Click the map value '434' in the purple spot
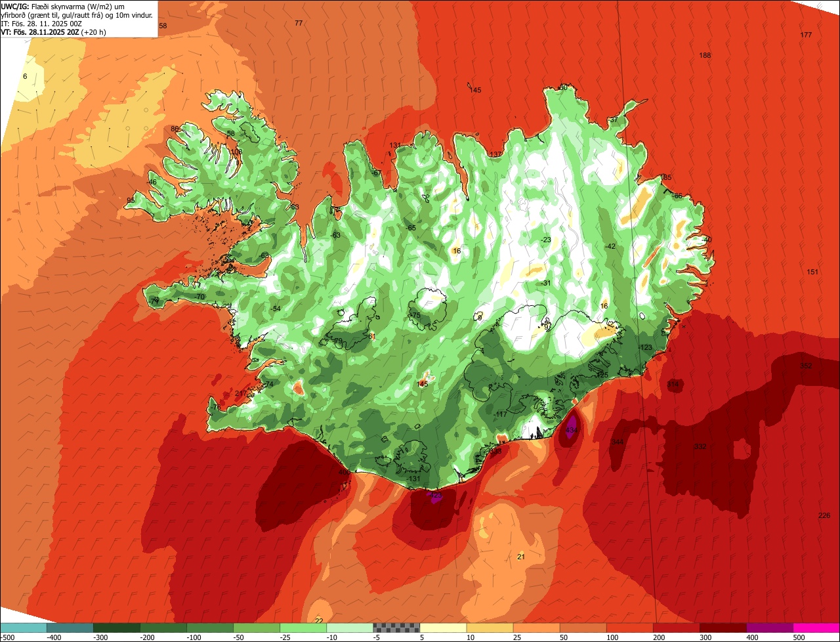The height and width of the screenshot is (642, 840). click(572, 430)
